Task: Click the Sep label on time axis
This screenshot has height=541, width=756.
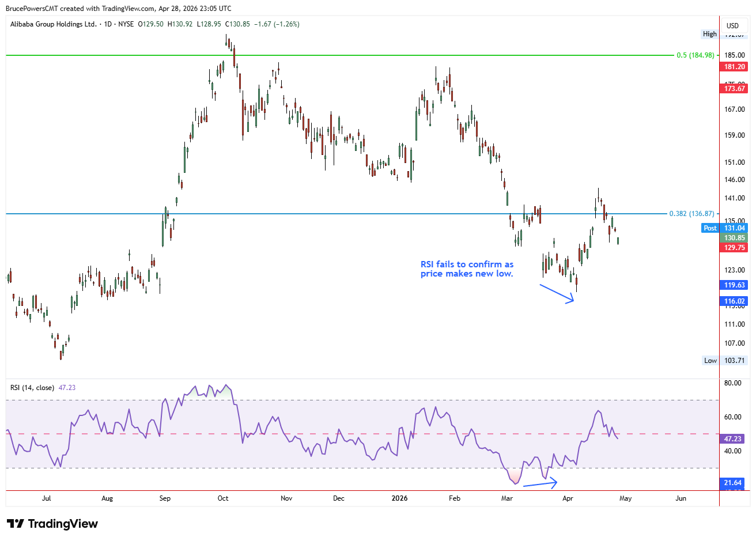Action: [x=165, y=498]
